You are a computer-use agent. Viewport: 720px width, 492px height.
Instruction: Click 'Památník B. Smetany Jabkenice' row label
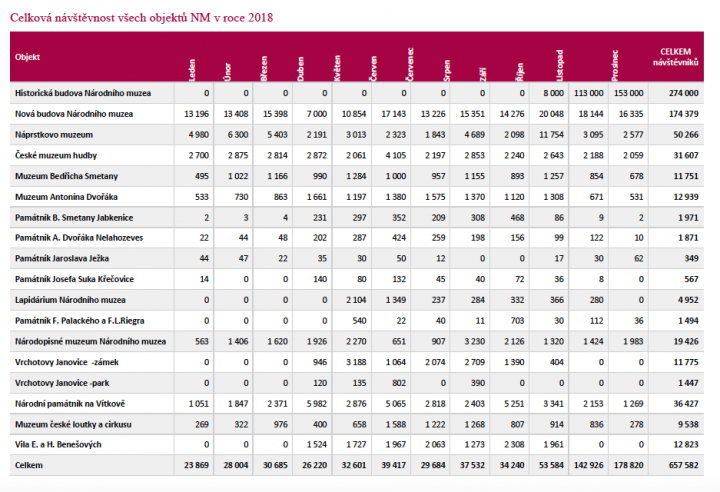(x=74, y=217)
